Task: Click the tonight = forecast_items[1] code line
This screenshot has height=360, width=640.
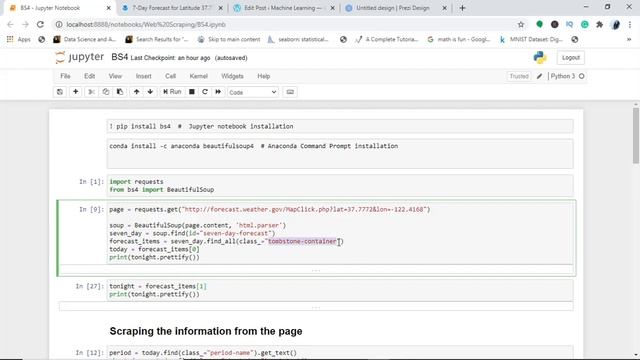Action: click(158, 286)
